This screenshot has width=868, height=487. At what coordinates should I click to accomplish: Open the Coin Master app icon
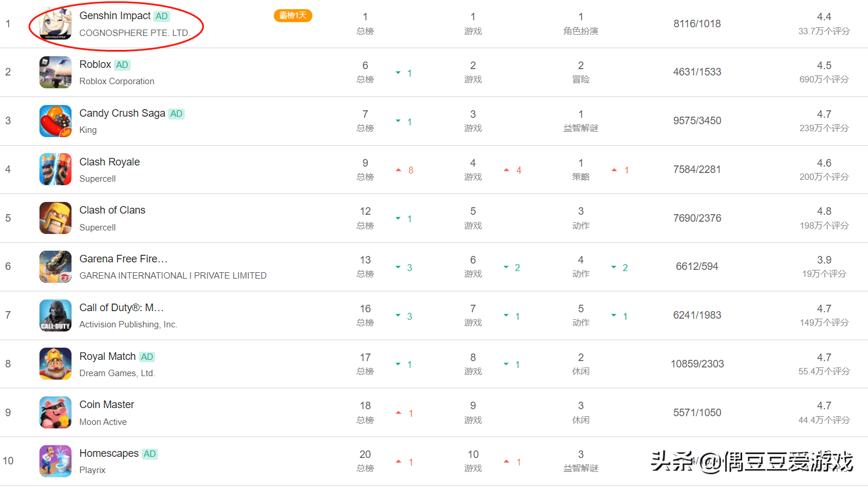coord(55,413)
